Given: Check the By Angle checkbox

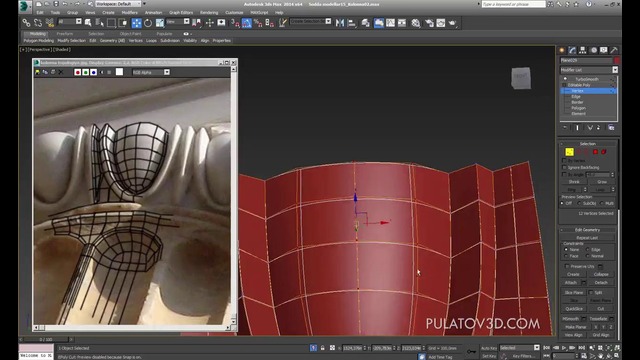Looking at the screenshot, I should (x=564, y=174).
